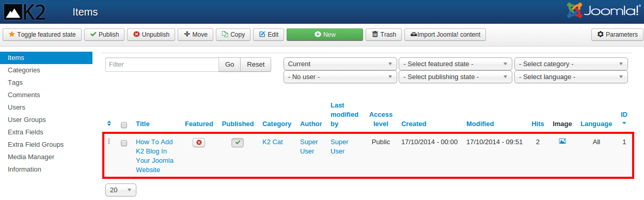Screen dimensions: 644x200
Task: Publish the selected items
Action: point(104,35)
